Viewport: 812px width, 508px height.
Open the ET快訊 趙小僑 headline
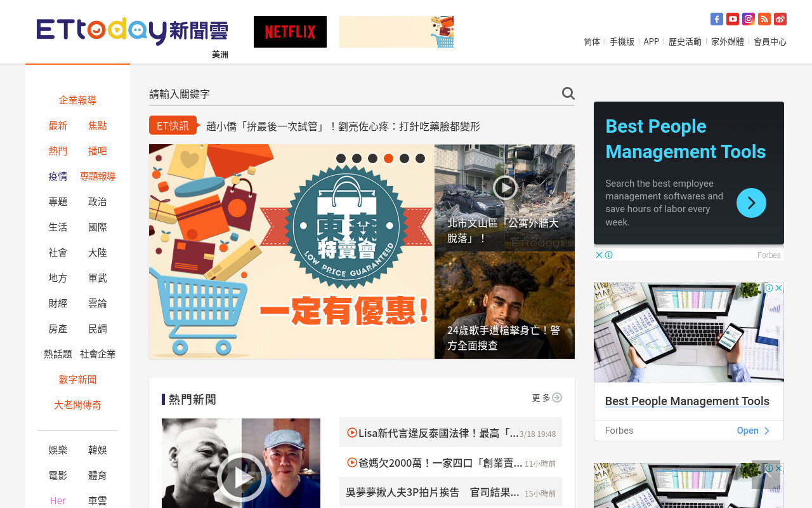(343, 126)
